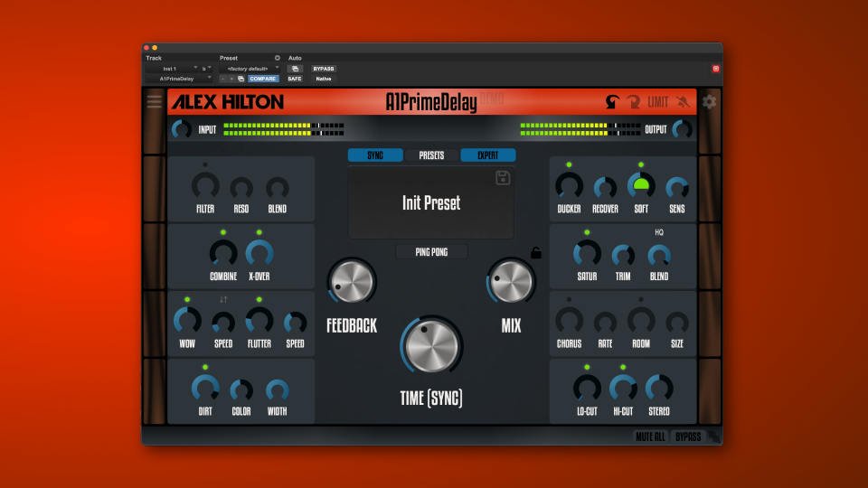Image resolution: width=868 pixels, height=488 pixels.
Task: Save preset with the floppy disk icon
Action: coord(503,178)
